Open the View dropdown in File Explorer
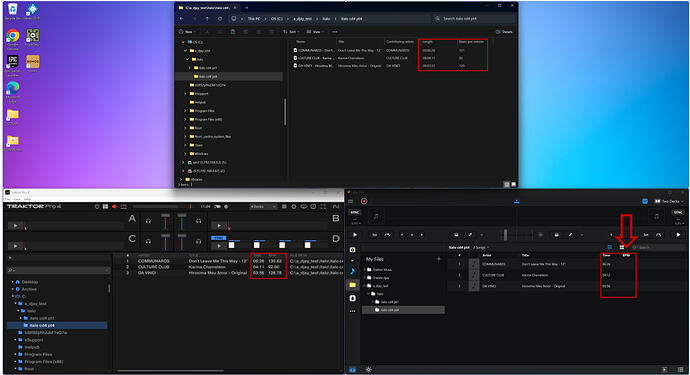 315,32
